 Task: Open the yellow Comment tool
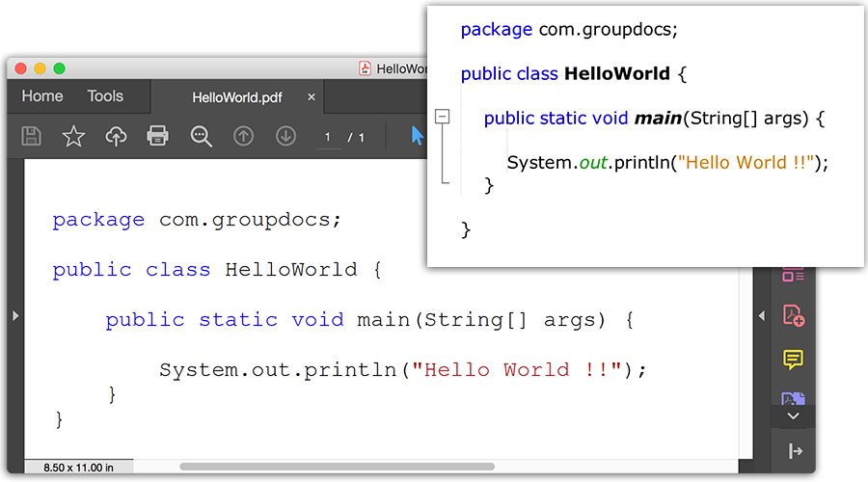[x=793, y=360]
